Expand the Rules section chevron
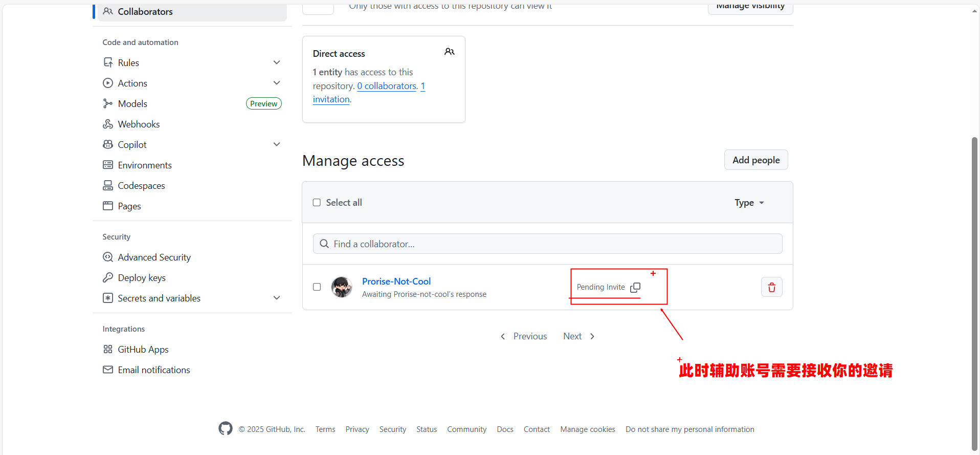 (x=277, y=62)
